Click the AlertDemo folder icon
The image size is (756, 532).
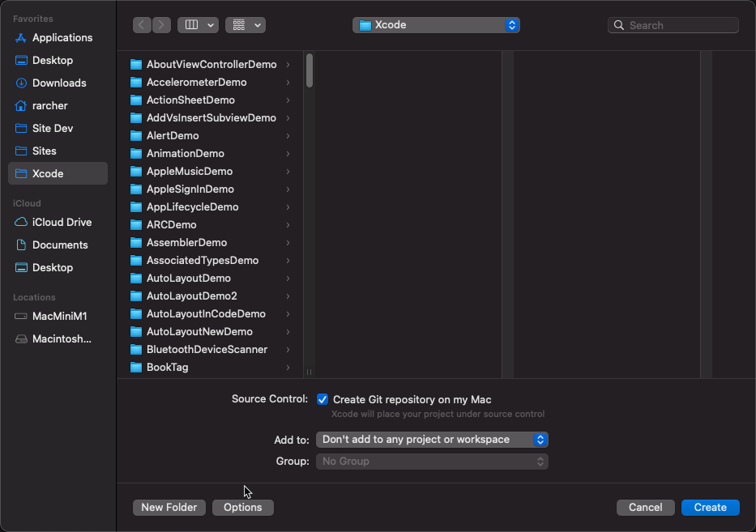coord(136,136)
